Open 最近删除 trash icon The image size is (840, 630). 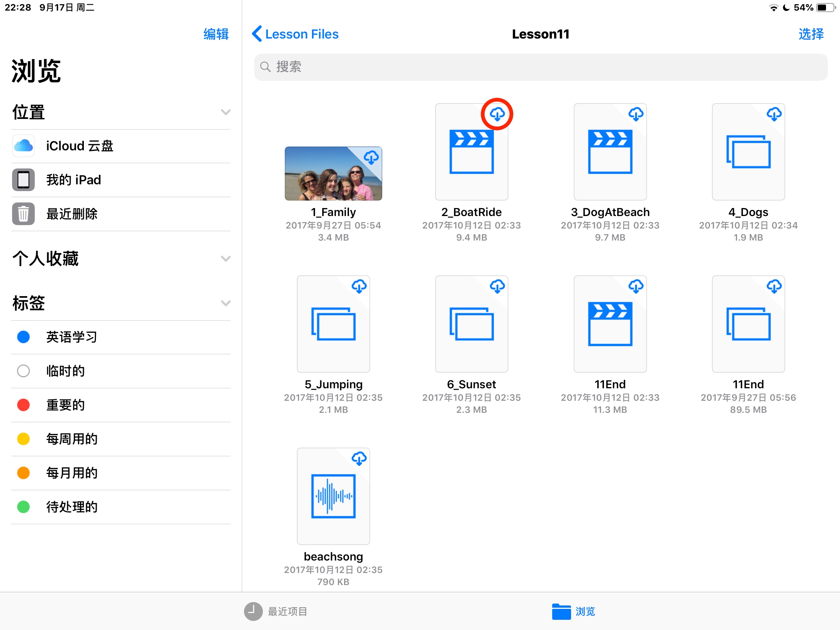23,214
